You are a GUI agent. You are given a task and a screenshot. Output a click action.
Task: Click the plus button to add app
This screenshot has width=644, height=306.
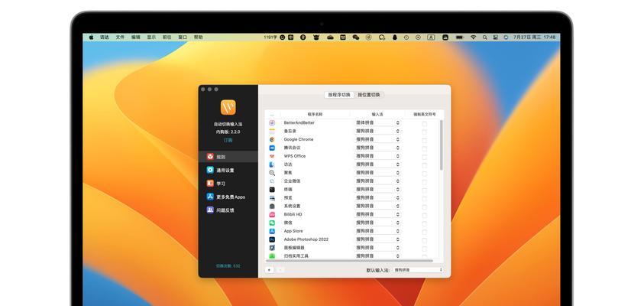coord(269,270)
